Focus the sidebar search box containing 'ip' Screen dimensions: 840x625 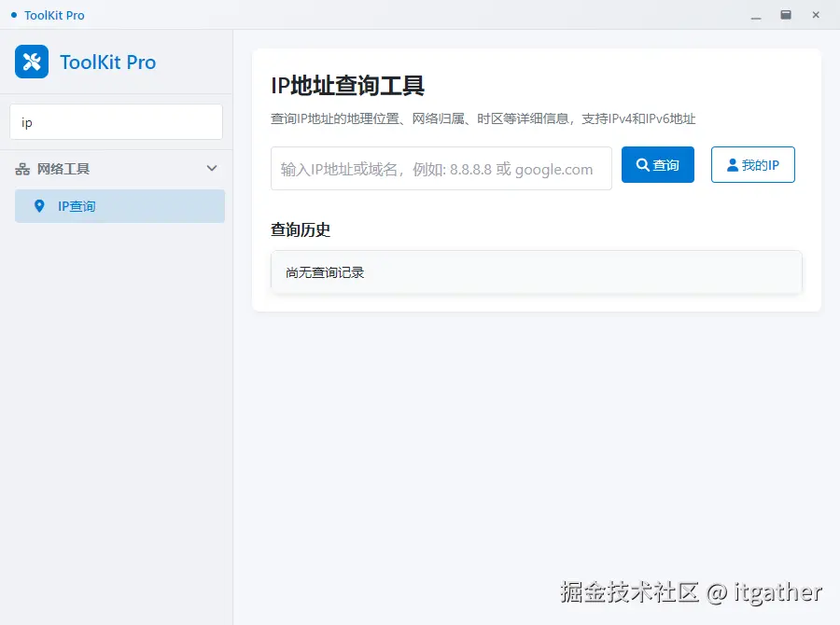117,122
